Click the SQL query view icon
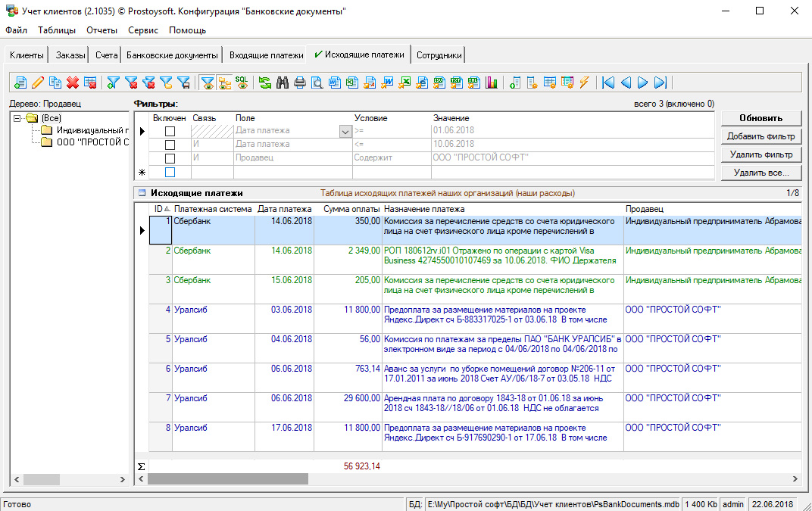 [242, 83]
